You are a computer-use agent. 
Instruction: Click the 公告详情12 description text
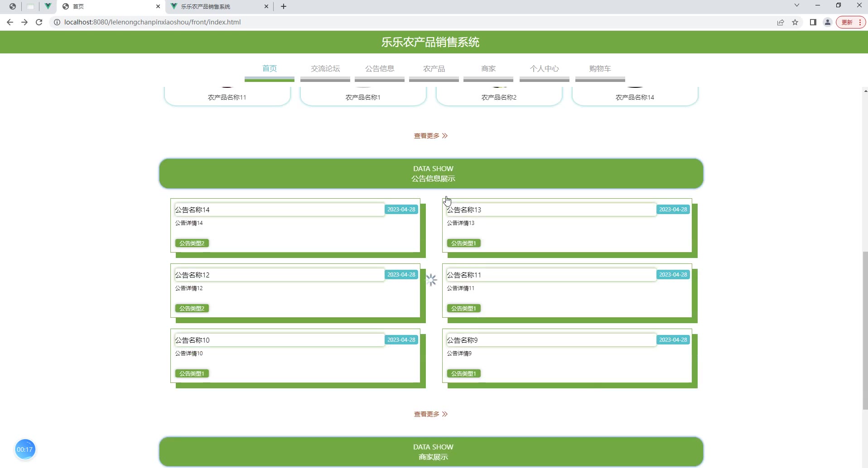[x=189, y=288]
